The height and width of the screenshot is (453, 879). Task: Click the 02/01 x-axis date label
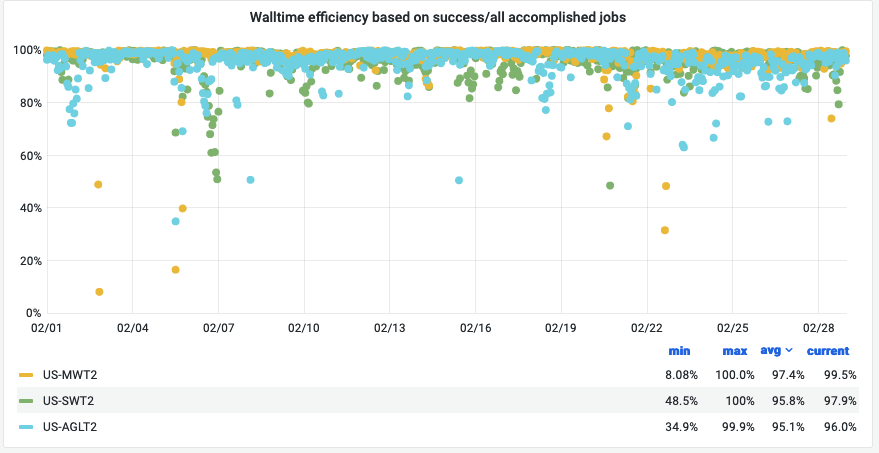coord(46,328)
